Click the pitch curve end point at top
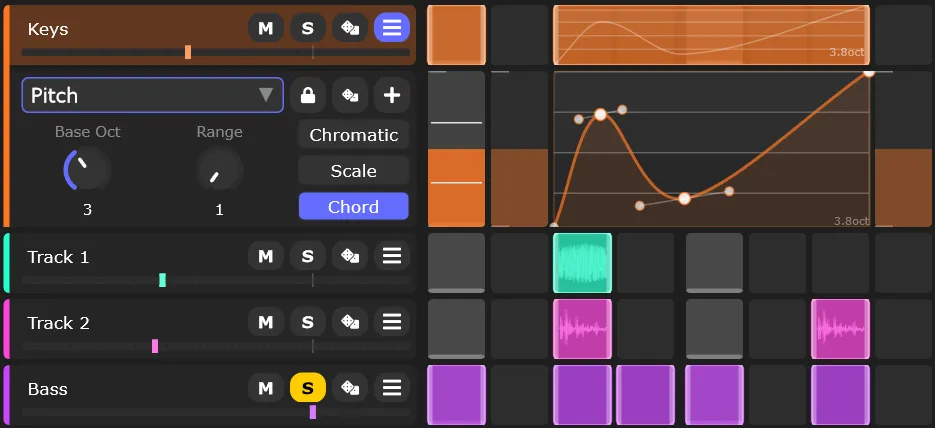 pos(869,72)
